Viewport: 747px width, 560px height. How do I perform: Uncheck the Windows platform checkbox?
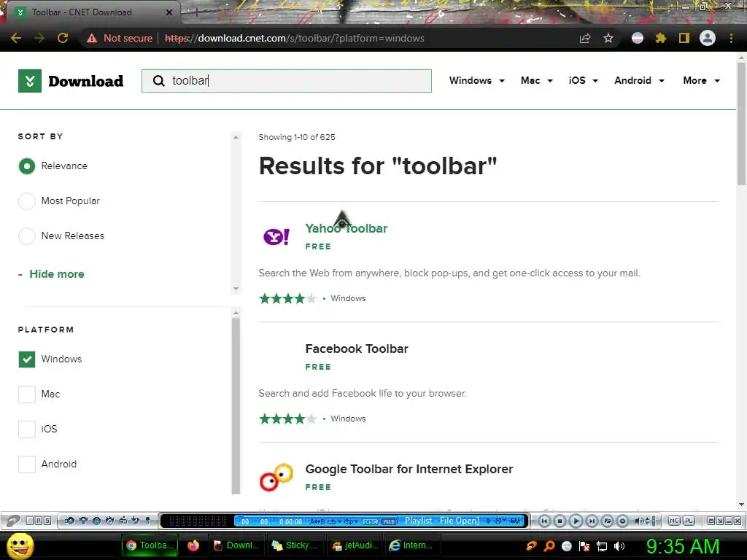pos(27,359)
